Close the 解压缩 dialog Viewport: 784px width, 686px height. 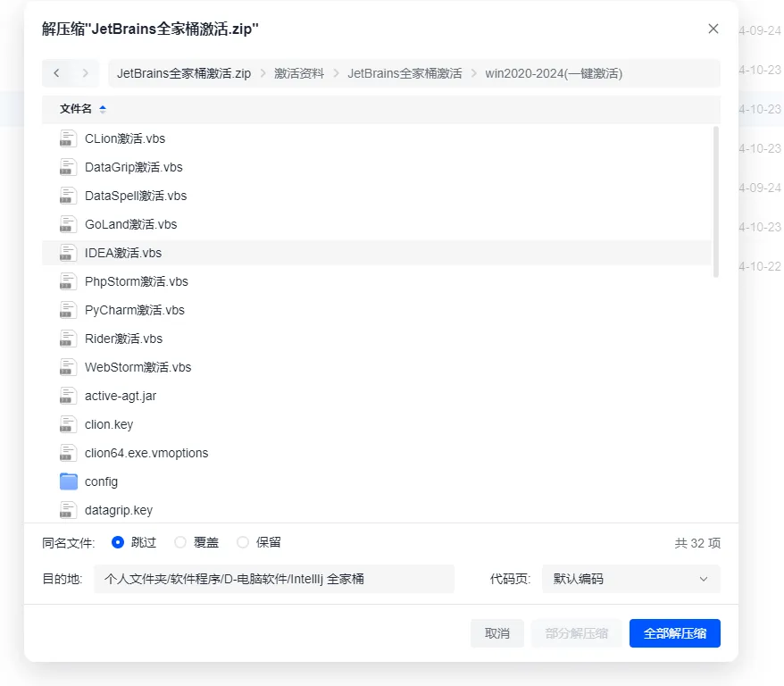coord(713,29)
